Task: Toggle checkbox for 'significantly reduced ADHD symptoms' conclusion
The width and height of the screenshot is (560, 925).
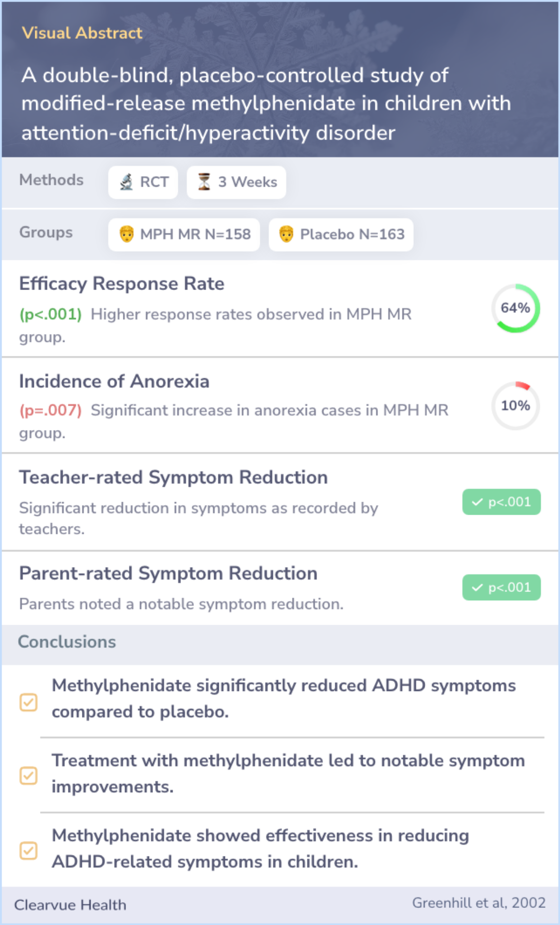Action: coord(29,702)
